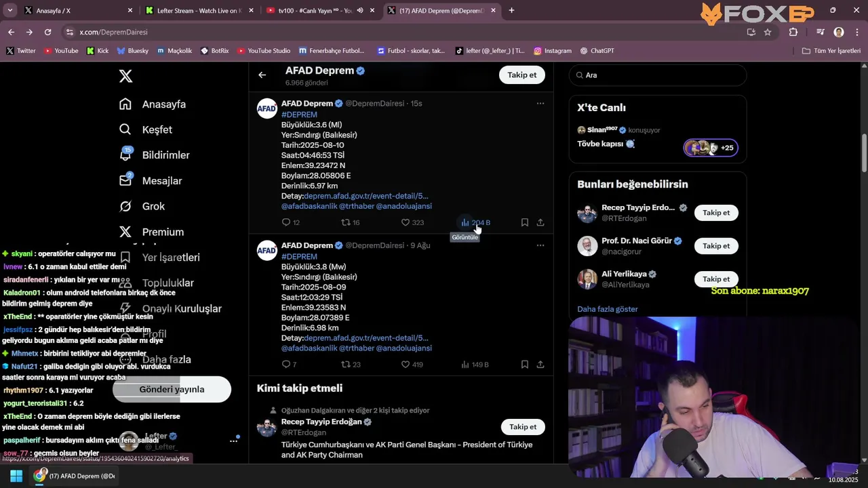The width and height of the screenshot is (868, 488).
Task: Open more options on 3.8 earthquake post
Action: 540,245
